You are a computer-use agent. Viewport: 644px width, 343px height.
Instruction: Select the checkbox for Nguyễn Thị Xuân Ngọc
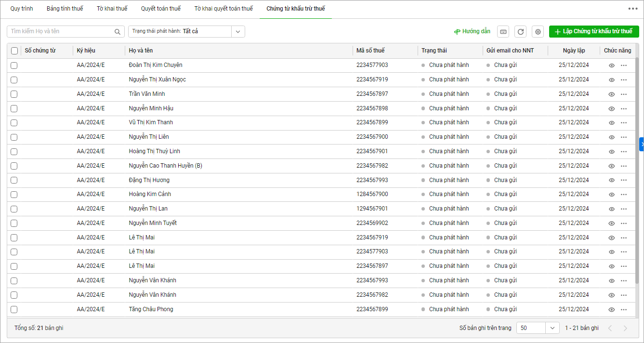14,80
